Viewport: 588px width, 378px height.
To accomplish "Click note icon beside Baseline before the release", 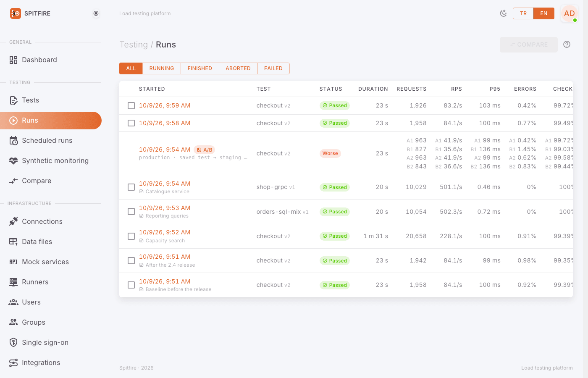I will pyautogui.click(x=142, y=289).
